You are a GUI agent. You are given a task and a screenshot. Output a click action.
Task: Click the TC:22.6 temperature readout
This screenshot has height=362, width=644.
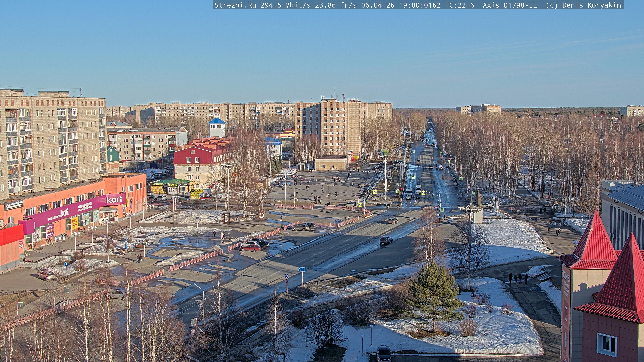coord(459,5)
